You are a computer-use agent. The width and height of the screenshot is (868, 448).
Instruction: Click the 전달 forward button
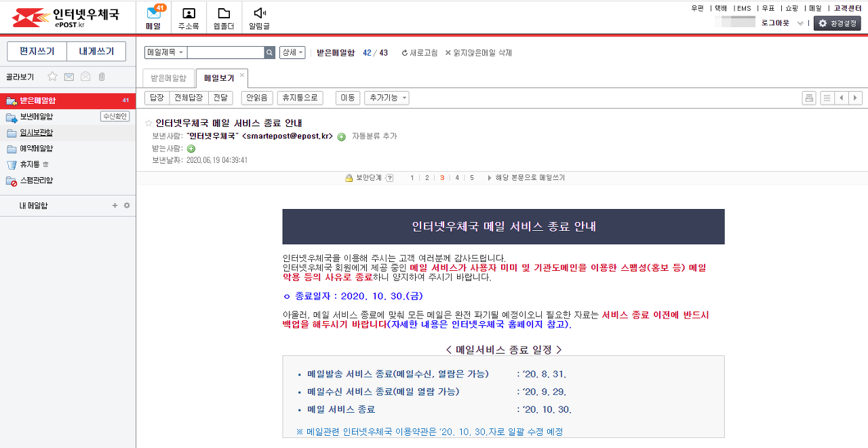coord(220,98)
